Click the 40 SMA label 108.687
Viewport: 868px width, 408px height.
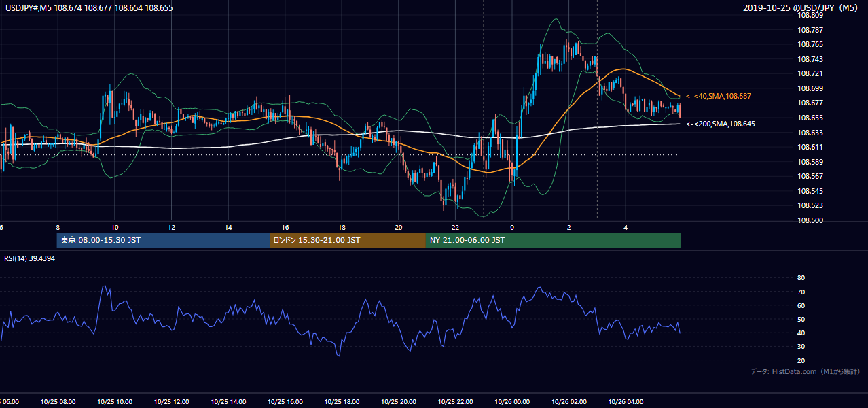point(718,97)
